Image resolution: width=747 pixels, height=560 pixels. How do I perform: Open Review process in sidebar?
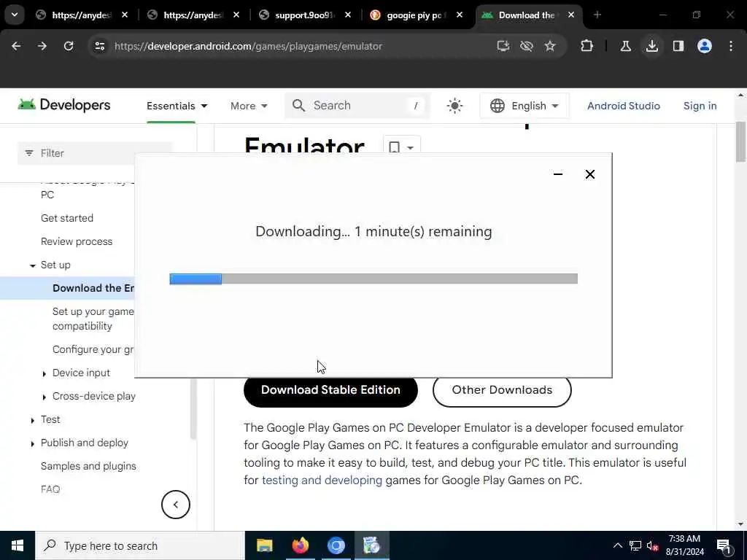point(77,241)
